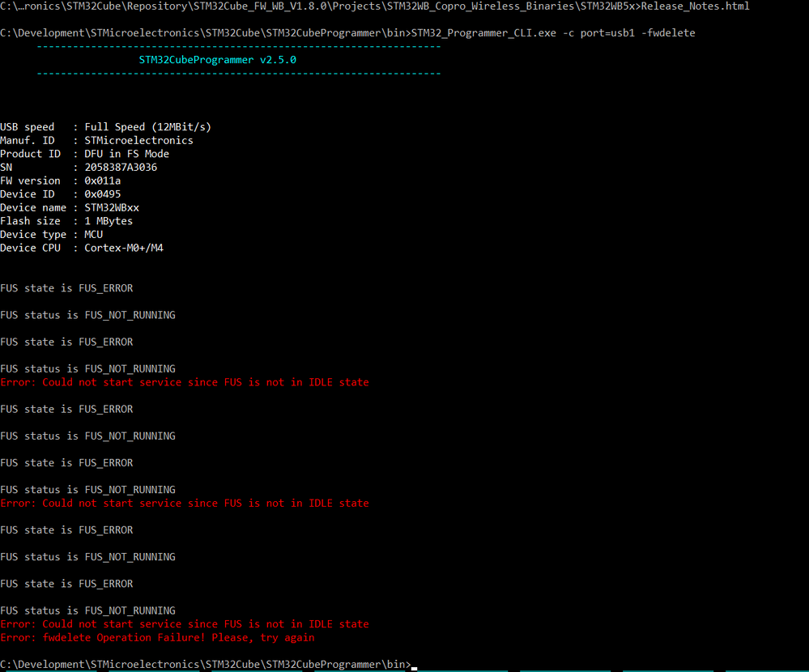Click 'Device type : MCU' line
This screenshot has height=672, width=809.
pyautogui.click(x=52, y=234)
